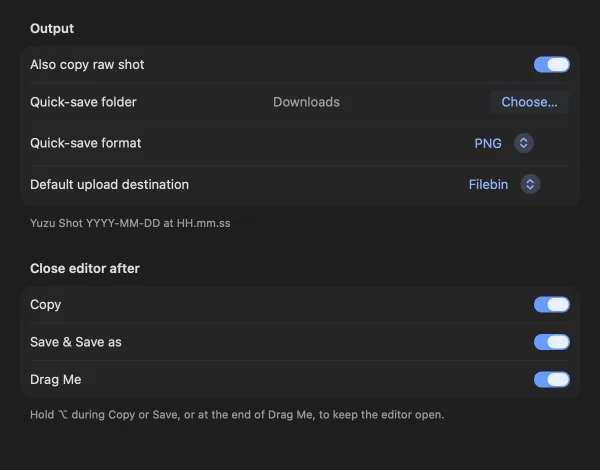The width and height of the screenshot is (600, 470).
Task: Turn off the Drag Me switch
Action: [x=551, y=380]
